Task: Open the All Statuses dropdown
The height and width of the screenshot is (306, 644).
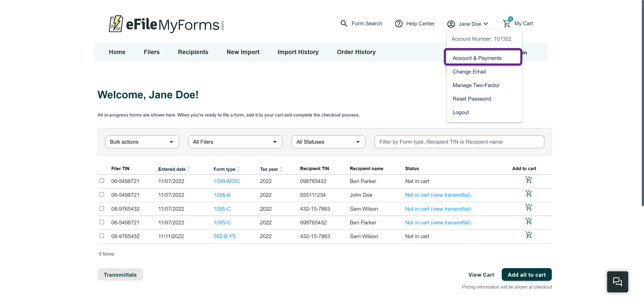Action: coord(328,142)
